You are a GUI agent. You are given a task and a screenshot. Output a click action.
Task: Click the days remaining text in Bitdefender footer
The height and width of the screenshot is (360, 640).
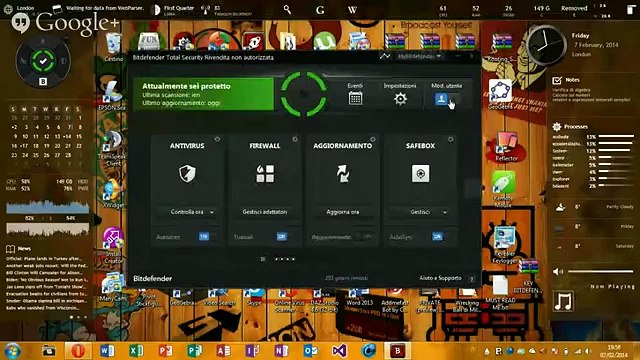(x=346, y=278)
